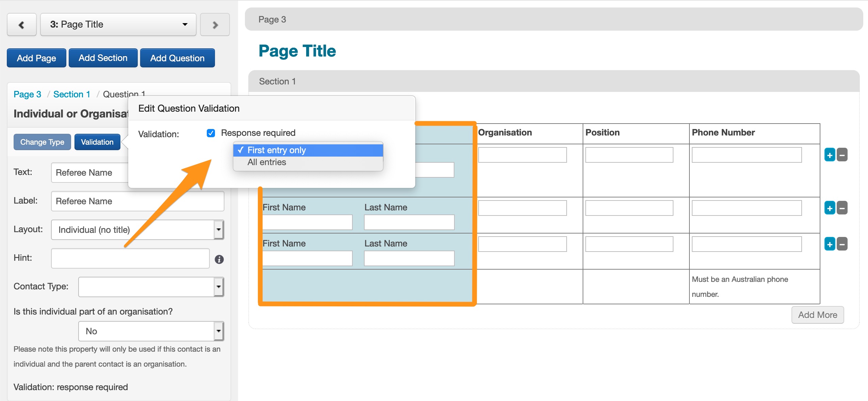Follow the Section 1 breadcrumb link
868x401 pixels.
point(72,94)
